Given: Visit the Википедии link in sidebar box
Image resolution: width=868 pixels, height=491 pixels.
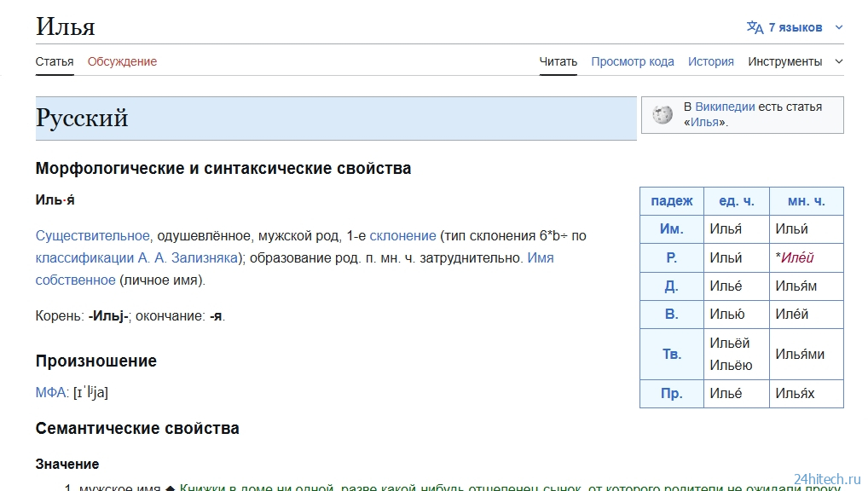Looking at the screenshot, I should pyautogui.click(x=725, y=107).
